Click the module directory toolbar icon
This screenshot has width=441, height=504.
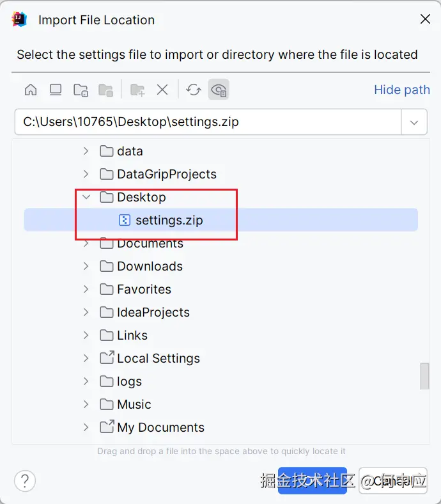click(105, 90)
